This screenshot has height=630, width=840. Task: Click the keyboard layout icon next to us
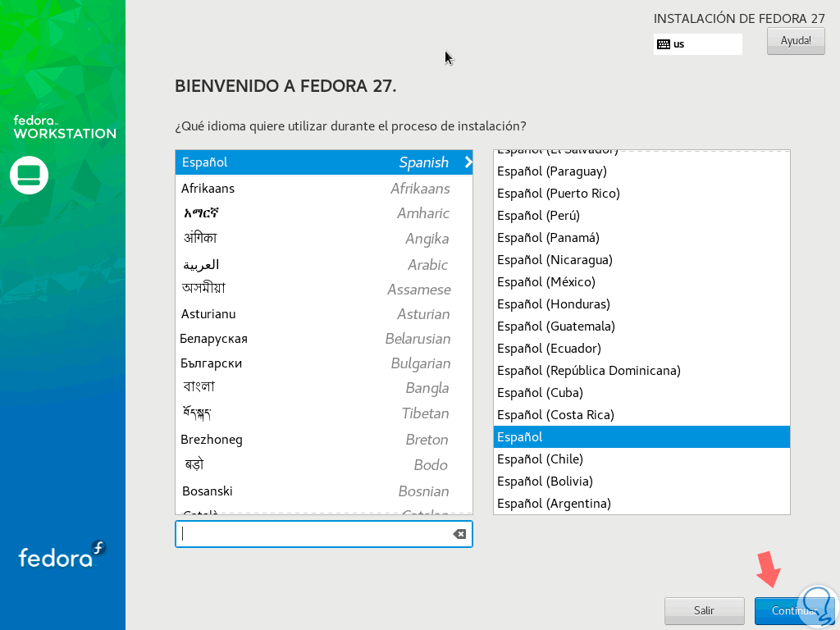pyautogui.click(x=663, y=44)
